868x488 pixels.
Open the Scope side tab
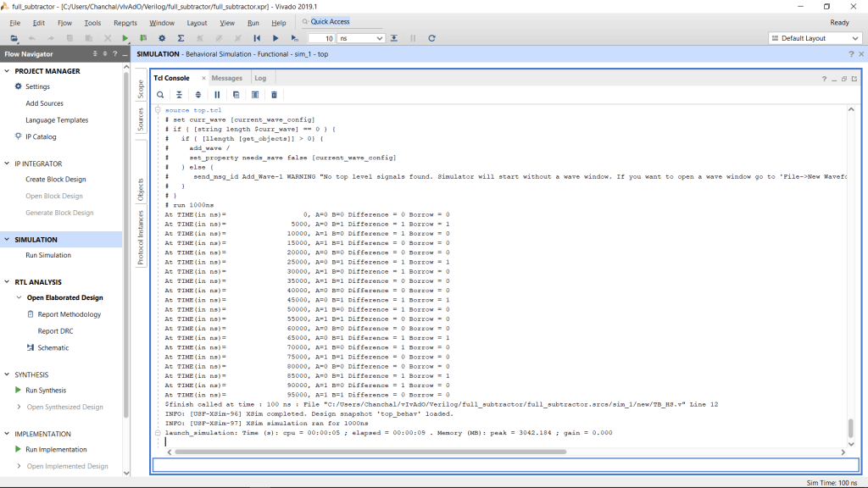pyautogui.click(x=141, y=88)
